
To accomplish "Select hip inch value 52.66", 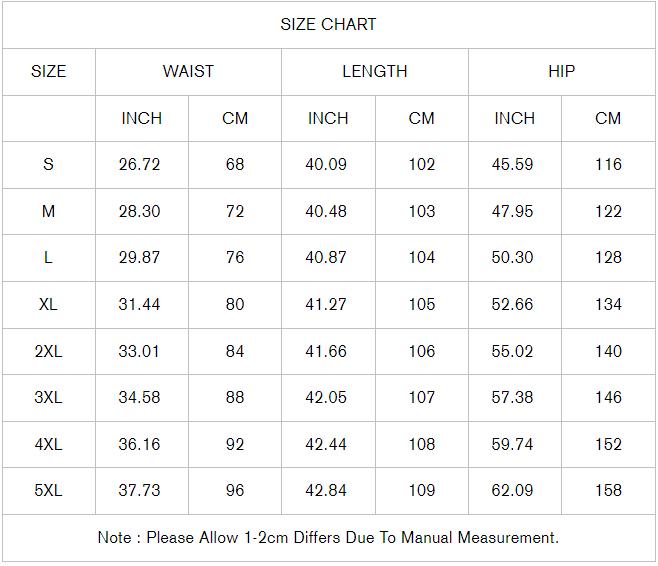I will click(x=512, y=304).
